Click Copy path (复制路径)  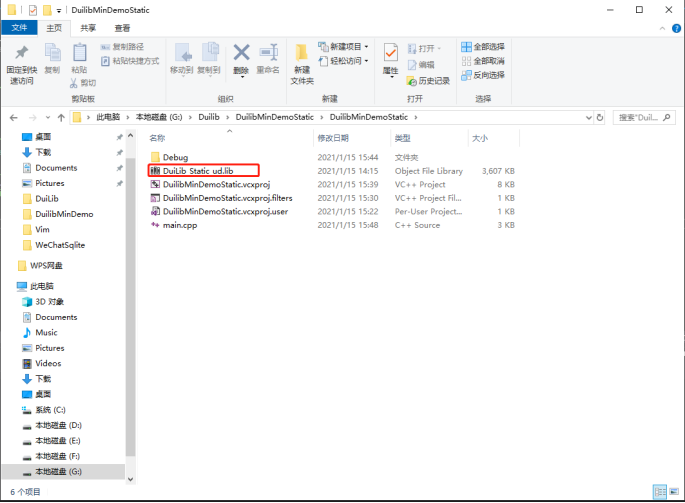(122, 47)
